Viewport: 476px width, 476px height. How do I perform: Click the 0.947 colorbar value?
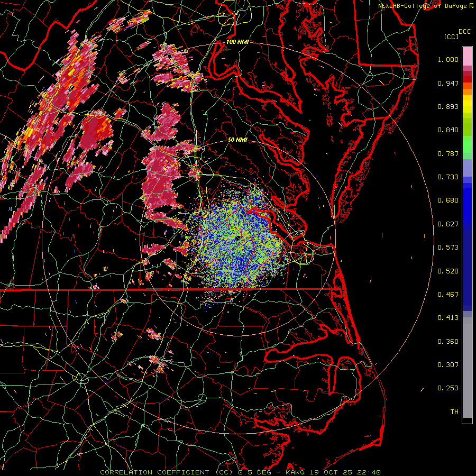[448, 83]
